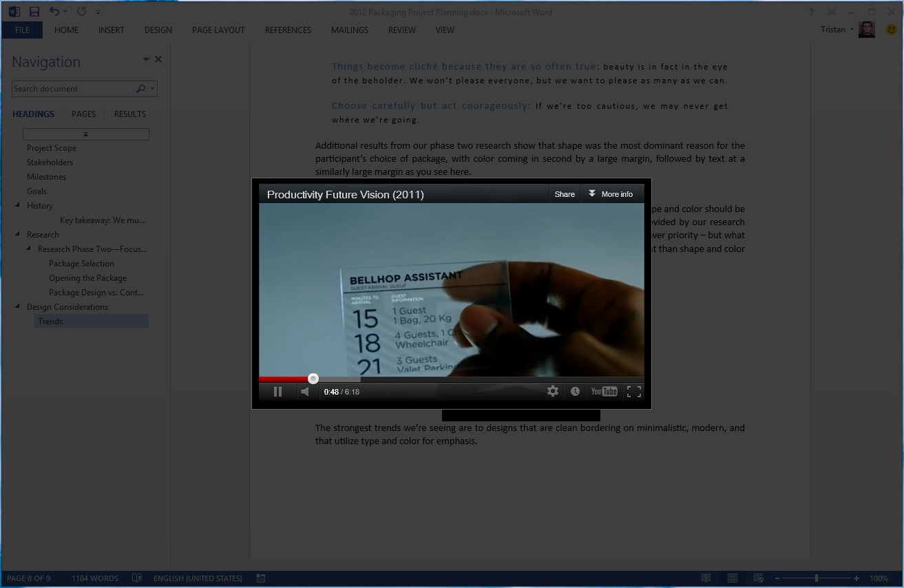Enter fullscreen on the video player
This screenshot has height=588, width=904.
pyautogui.click(x=633, y=391)
